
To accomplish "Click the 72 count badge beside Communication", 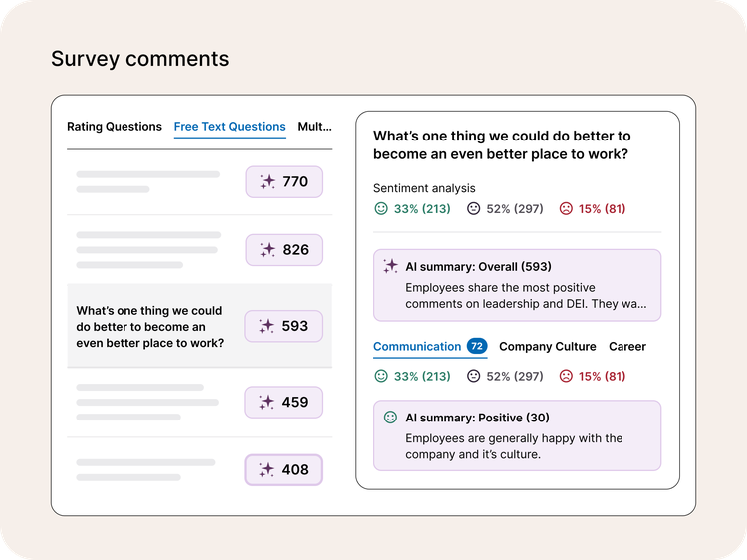I will click(477, 347).
